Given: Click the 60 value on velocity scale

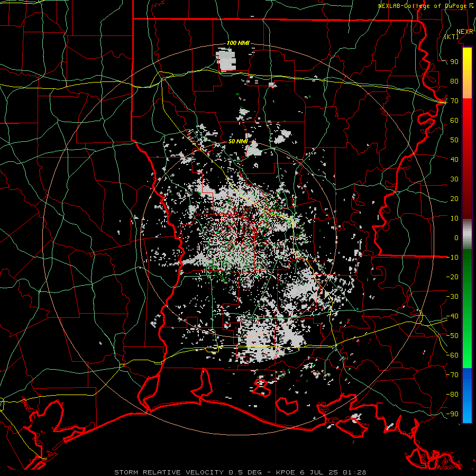Looking at the screenshot, I should [454, 121].
